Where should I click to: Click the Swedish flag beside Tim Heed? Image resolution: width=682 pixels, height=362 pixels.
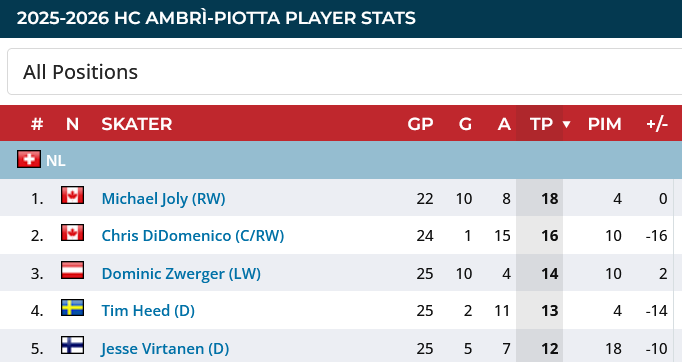tap(73, 308)
